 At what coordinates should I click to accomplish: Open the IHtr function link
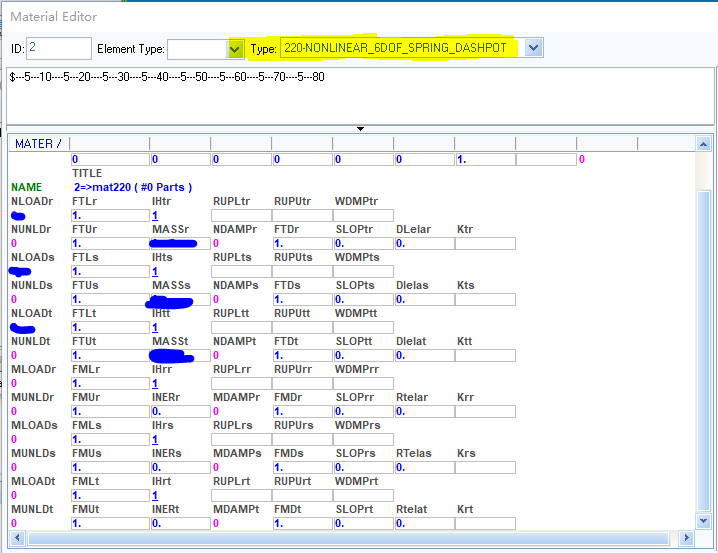155,216
